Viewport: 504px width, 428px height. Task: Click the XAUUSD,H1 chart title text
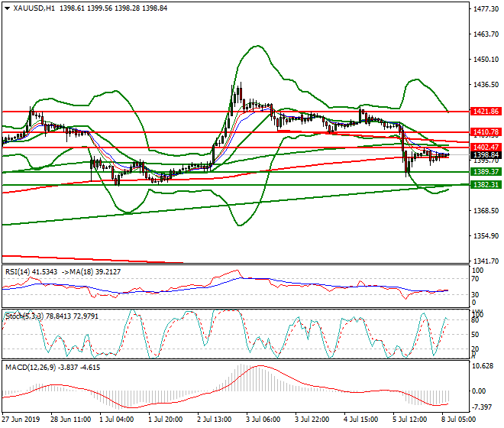[x=34, y=8]
